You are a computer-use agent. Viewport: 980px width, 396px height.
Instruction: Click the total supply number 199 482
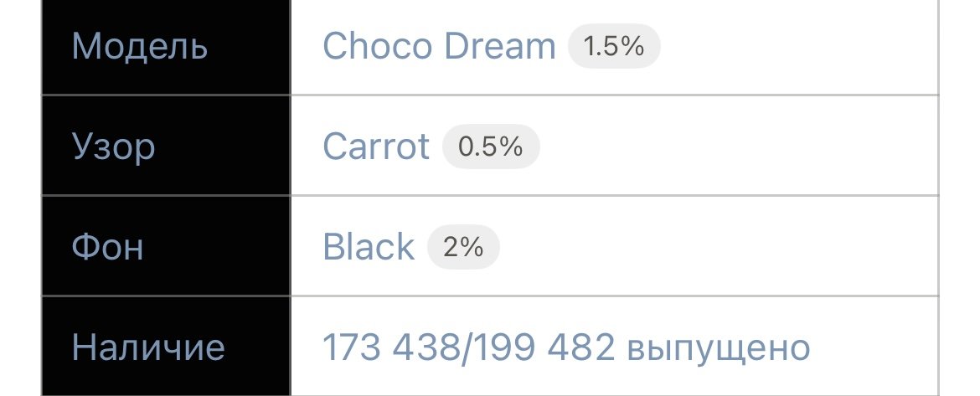(x=542, y=347)
